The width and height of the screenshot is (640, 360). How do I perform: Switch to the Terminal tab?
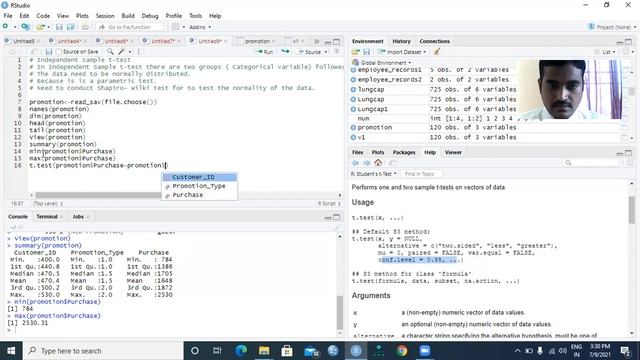tap(47, 217)
